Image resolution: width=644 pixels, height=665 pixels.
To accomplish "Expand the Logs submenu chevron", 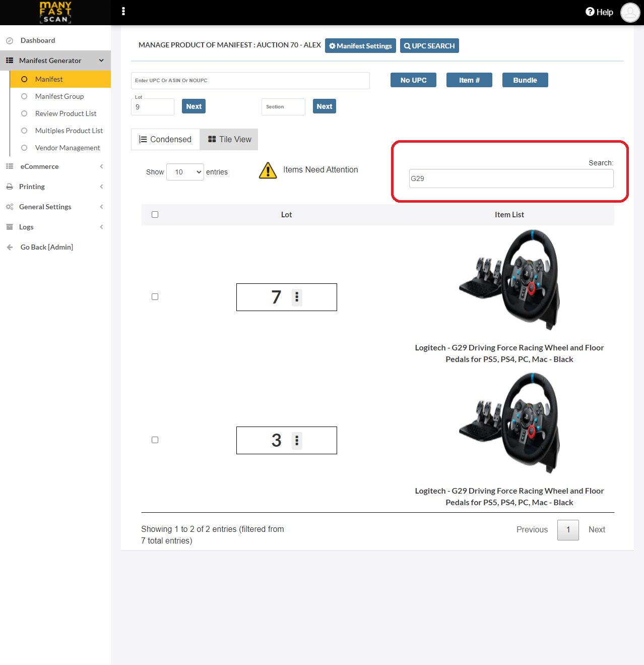I will tap(101, 227).
